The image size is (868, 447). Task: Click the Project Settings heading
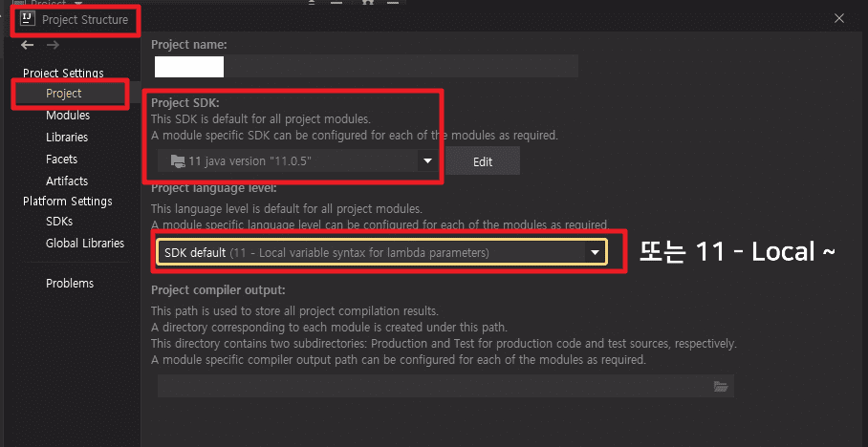[63, 73]
